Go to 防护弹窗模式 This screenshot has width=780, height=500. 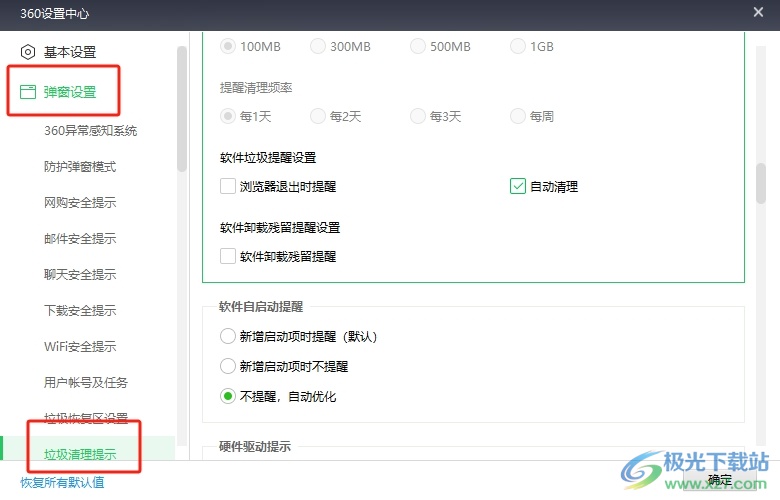[x=80, y=166]
